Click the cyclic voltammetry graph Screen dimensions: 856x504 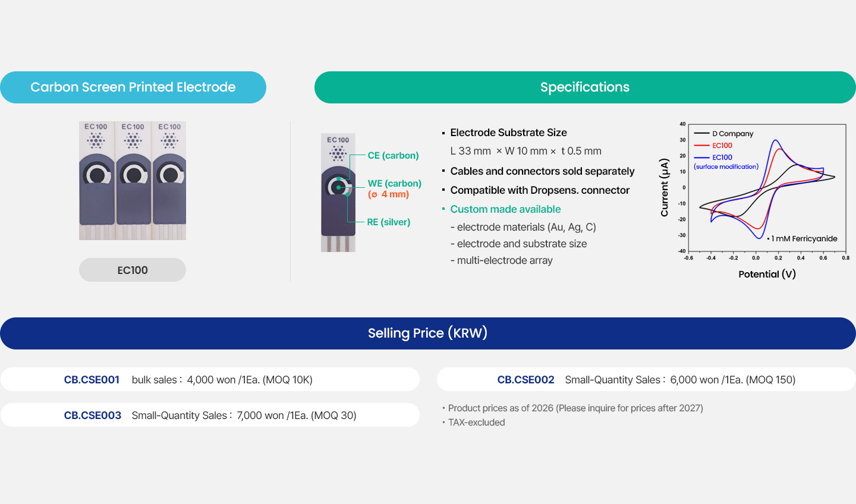(x=767, y=190)
